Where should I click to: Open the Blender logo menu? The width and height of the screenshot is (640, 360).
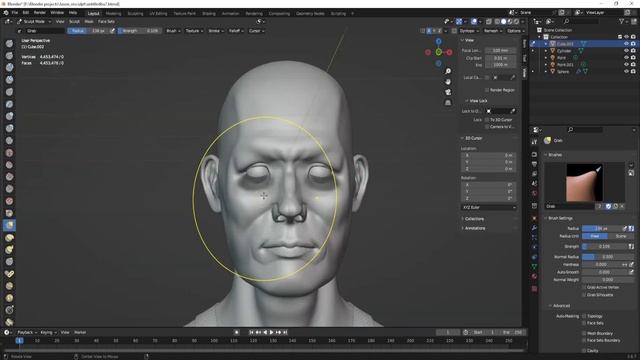coord(6,13)
